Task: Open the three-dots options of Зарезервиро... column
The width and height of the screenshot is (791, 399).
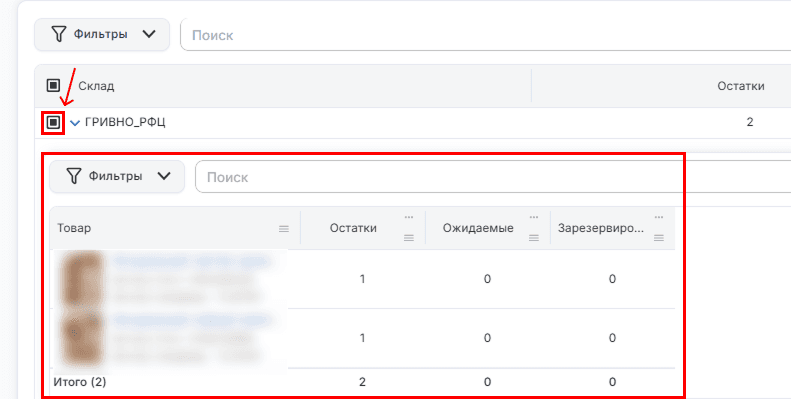Action: pyautogui.click(x=658, y=217)
